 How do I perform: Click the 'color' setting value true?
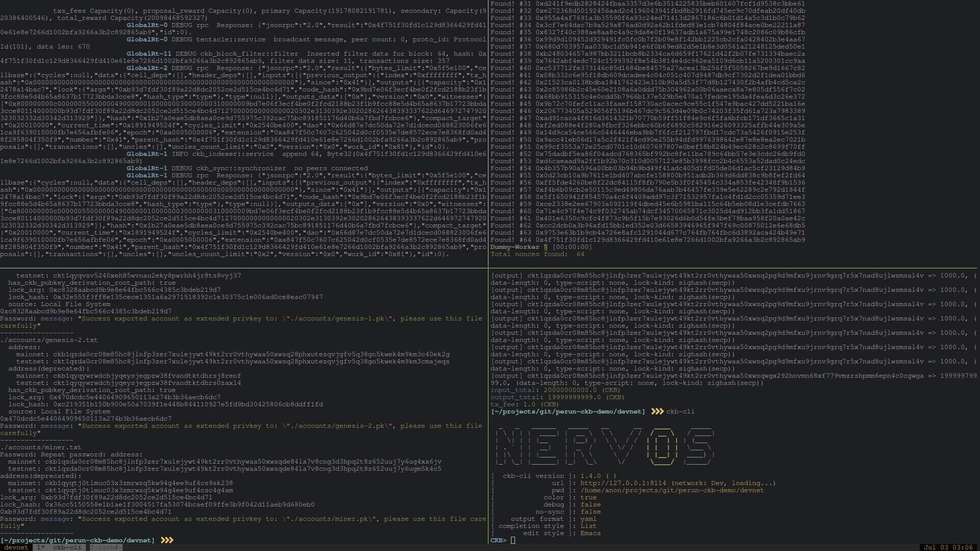pyautogui.click(x=589, y=497)
